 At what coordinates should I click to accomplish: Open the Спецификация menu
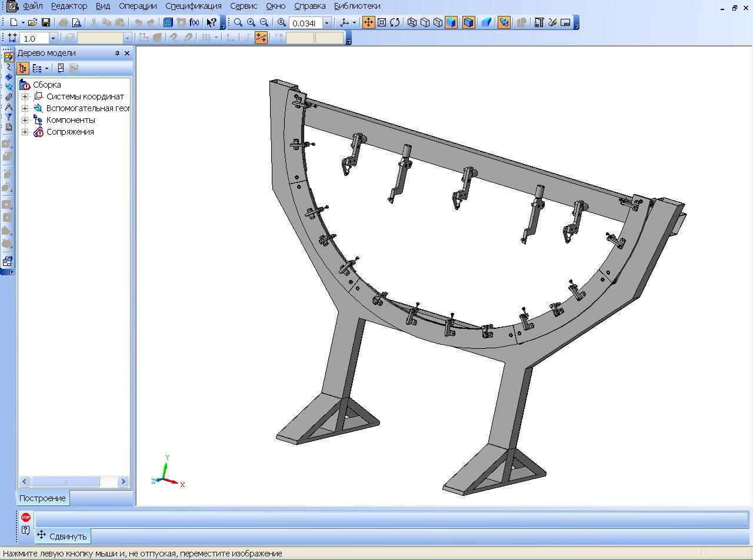[193, 6]
